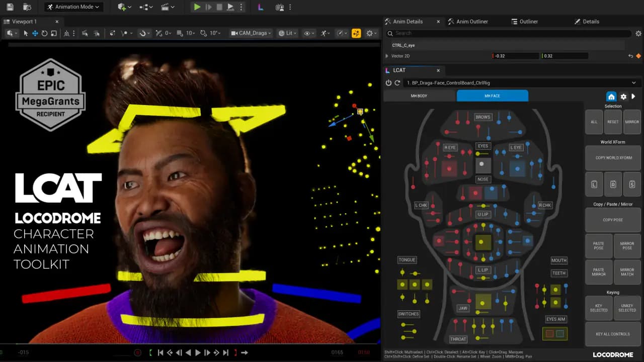Expand the Vector 2D property row
The width and height of the screenshot is (644, 362).
pyautogui.click(x=387, y=56)
